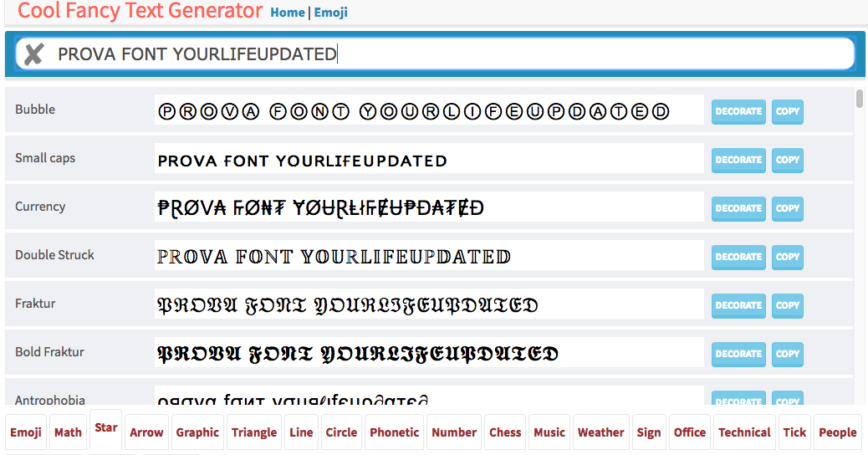Switch to the Math symbols tab

tap(68, 432)
